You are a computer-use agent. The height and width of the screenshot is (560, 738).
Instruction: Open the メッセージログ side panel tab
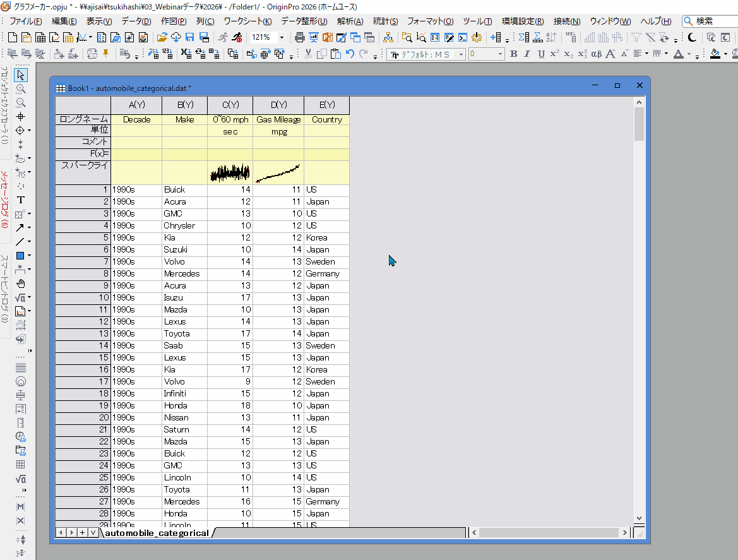[x=4, y=200]
